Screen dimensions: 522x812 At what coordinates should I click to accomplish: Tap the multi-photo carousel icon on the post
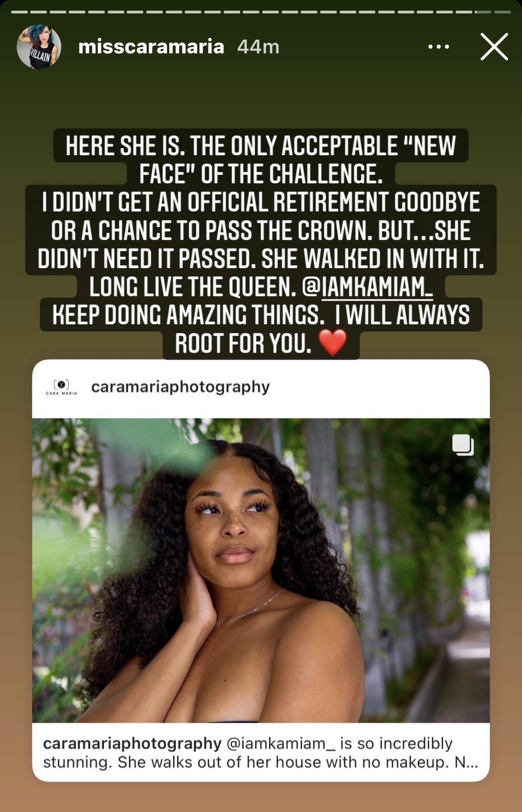pyautogui.click(x=463, y=445)
